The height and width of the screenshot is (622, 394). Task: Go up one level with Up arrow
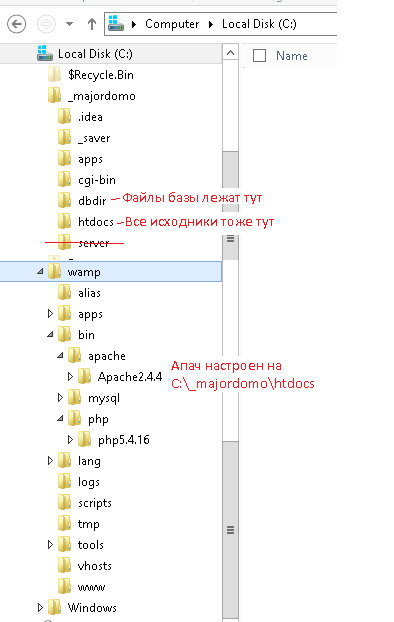tap(92, 24)
